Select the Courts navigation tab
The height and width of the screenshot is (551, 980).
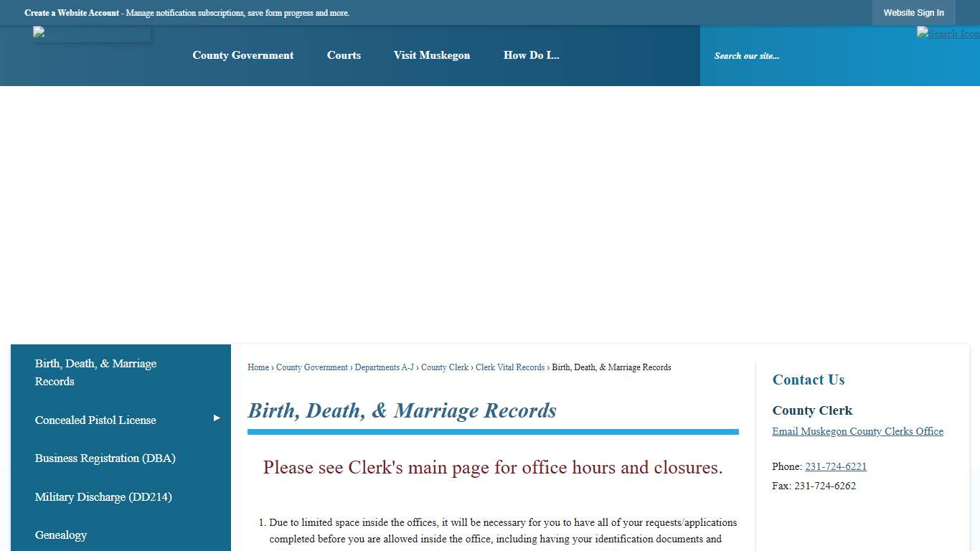(344, 55)
